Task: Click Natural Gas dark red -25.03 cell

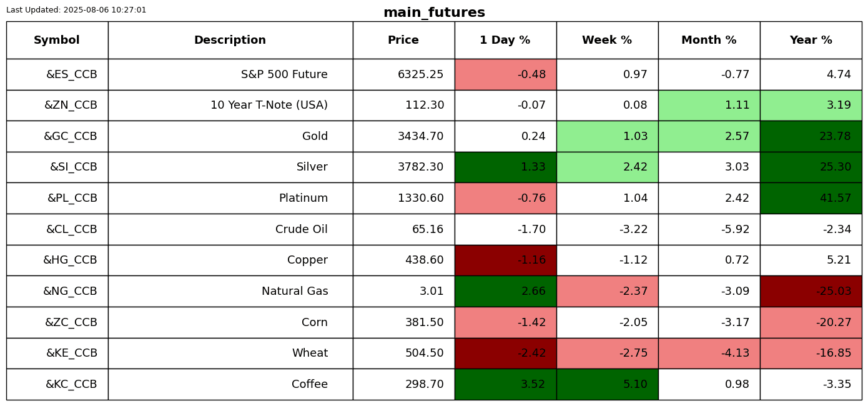Action: click(x=811, y=292)
